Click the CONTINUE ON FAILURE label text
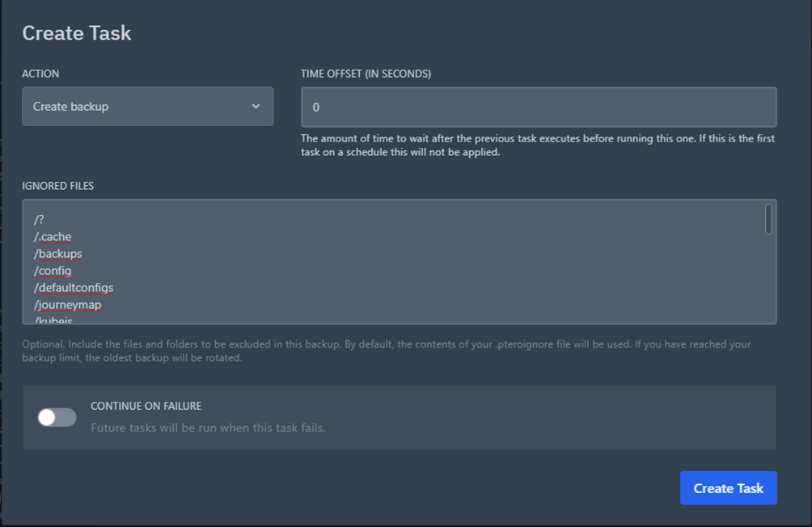 [x=146, y=406]
